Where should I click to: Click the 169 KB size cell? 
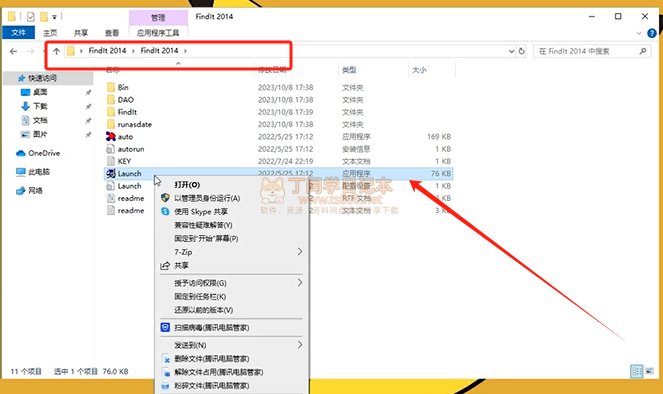439,137
